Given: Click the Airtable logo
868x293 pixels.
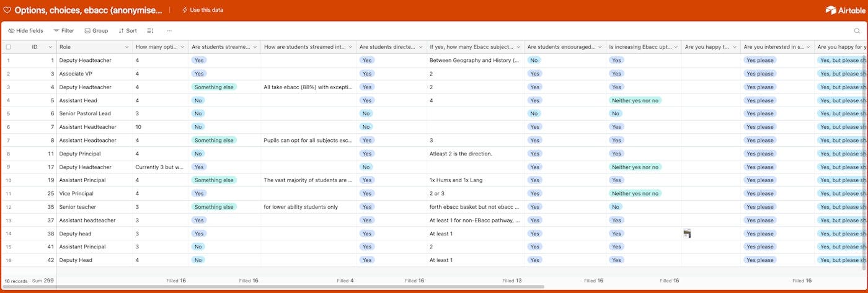Looking at the screenshot, I should click(x=845, y=10).
